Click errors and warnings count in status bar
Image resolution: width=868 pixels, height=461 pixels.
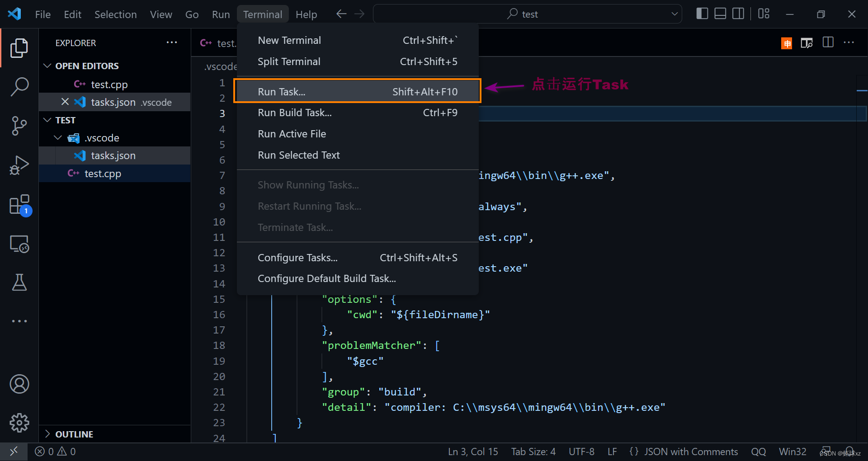coord(55,452)
